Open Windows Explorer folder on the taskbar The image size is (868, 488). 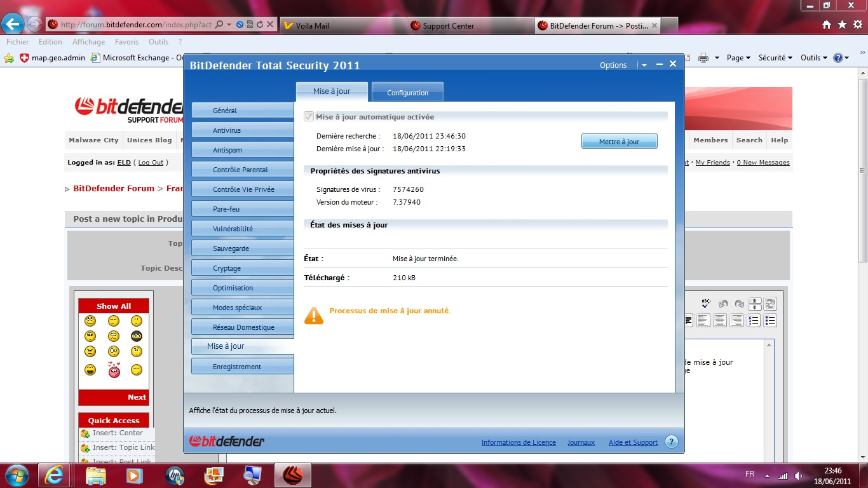(96, 475)
